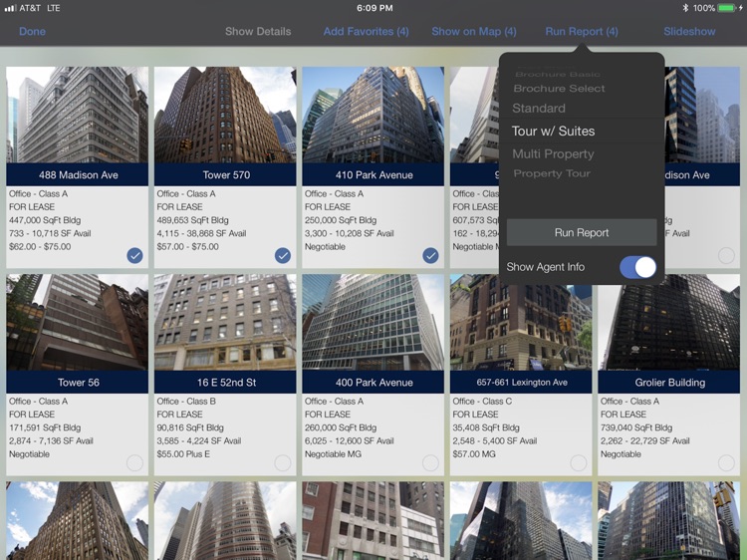Check the 16 E 52nd St circle
This screenshot has width=747, height=560.
point(283,463)
